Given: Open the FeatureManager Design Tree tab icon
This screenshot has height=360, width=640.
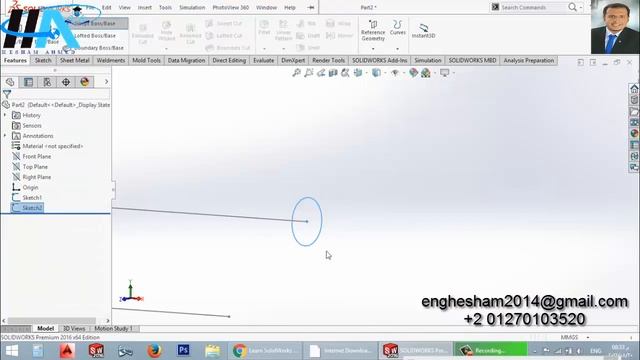Looking at the screenshot, I should click(10, 82).
